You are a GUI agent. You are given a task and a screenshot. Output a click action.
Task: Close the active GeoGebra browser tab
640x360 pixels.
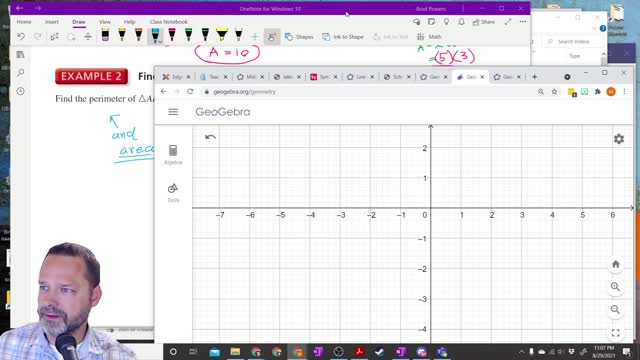tap(482, 77)
